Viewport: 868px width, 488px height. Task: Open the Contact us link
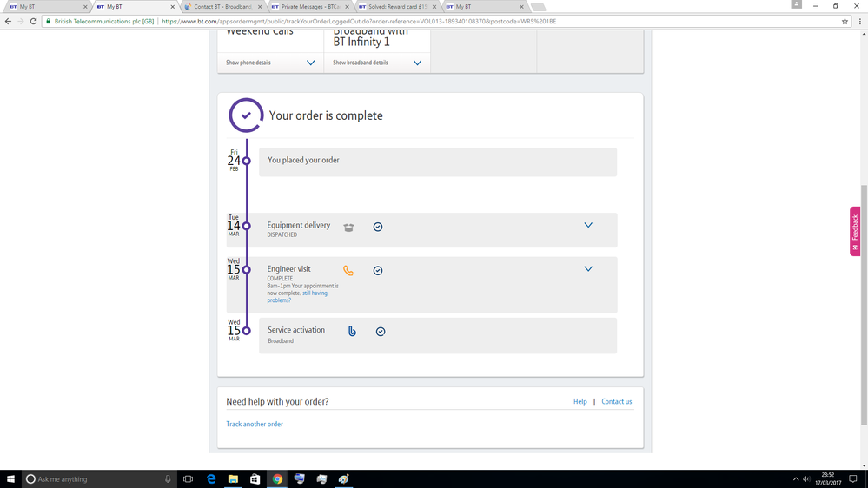(617, 402)
